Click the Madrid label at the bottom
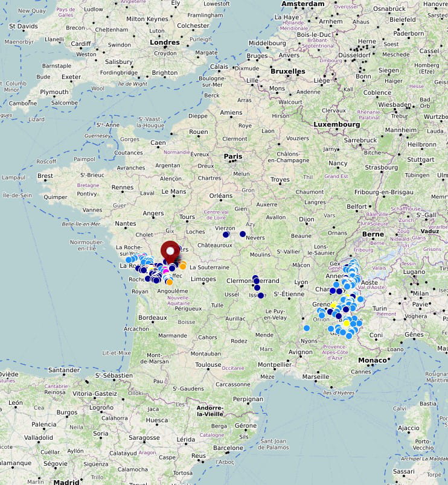The width and height of the screenshot is (448, 485). coord(66,482)
